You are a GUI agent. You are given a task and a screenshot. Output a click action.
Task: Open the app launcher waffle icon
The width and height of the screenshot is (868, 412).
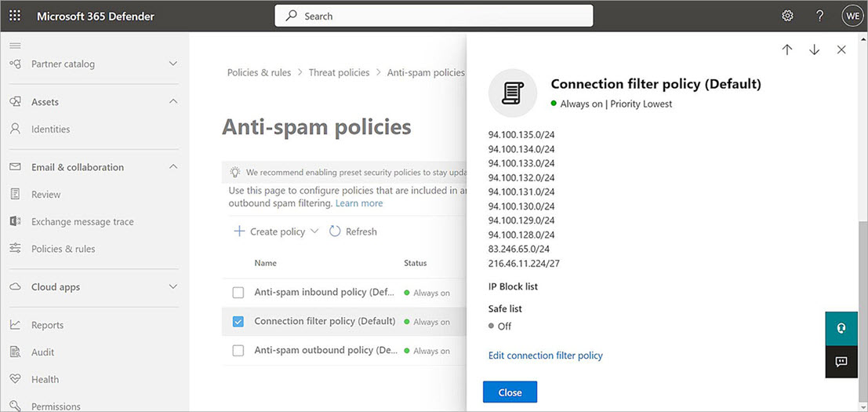click(15, 16)
